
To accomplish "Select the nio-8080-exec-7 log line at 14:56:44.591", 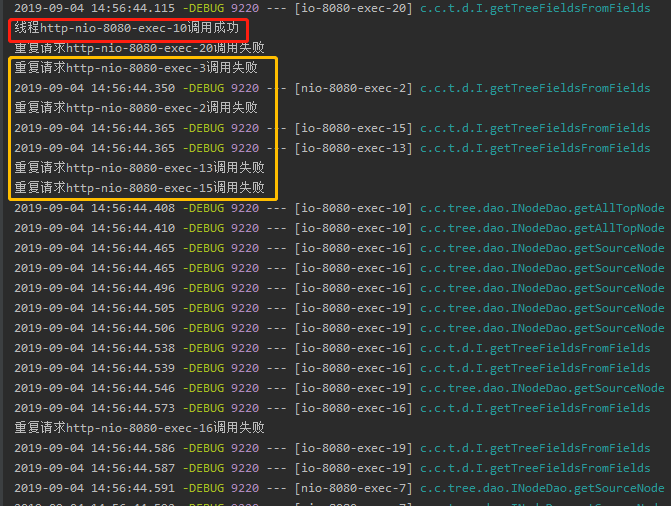I will click(x=339, y=488).
